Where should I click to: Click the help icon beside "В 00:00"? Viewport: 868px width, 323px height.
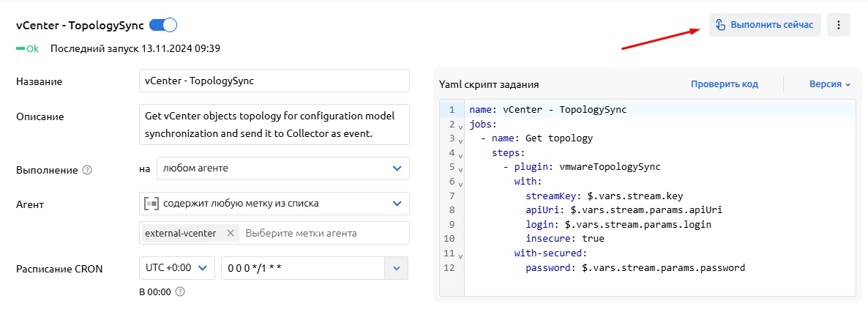click(x=180, y=292)
